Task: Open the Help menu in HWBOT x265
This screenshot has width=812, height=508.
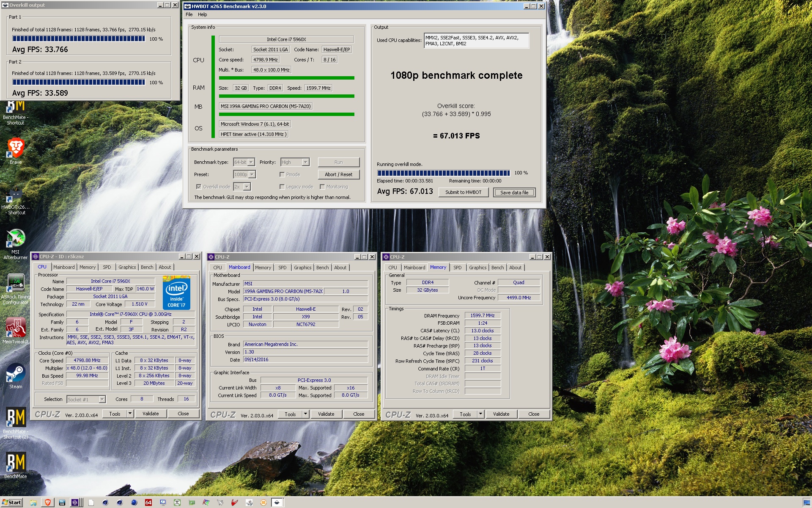Action: pos(203,14)
